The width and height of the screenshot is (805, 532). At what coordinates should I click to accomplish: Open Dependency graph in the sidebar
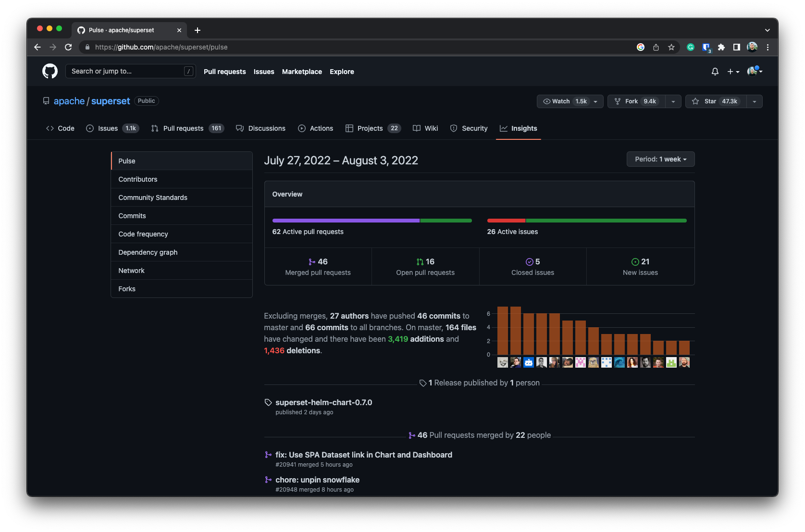(182, 252)
